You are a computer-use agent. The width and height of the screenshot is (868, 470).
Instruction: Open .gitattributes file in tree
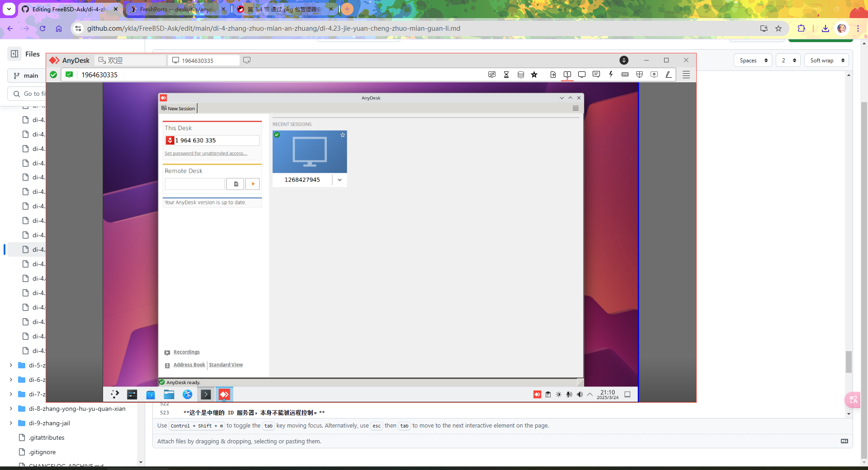click(47, 437)
